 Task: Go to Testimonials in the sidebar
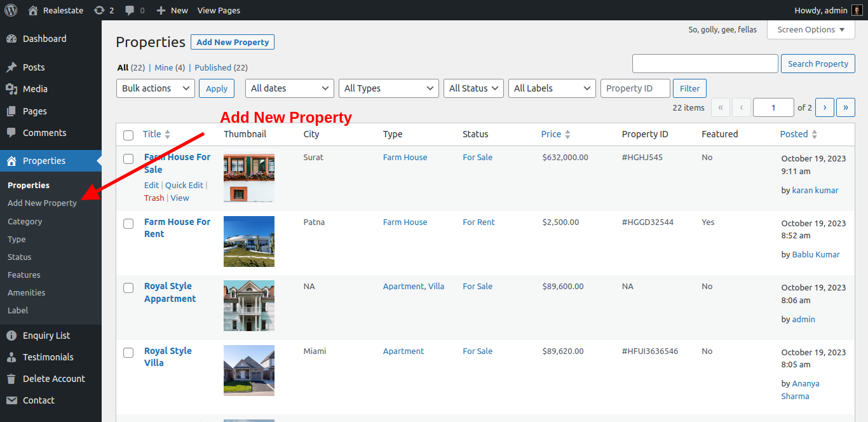[x=48, y=357]
